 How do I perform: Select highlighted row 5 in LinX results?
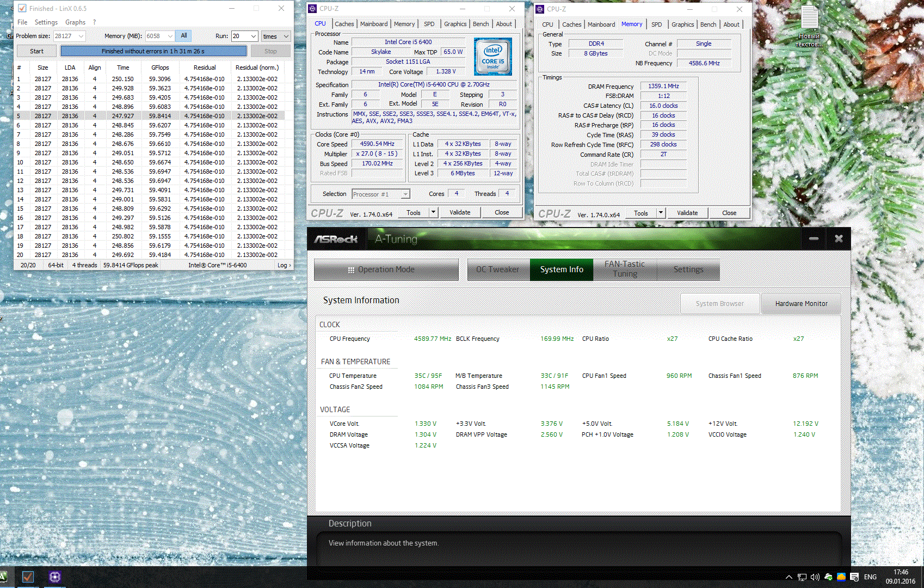(x=150, y=116)
